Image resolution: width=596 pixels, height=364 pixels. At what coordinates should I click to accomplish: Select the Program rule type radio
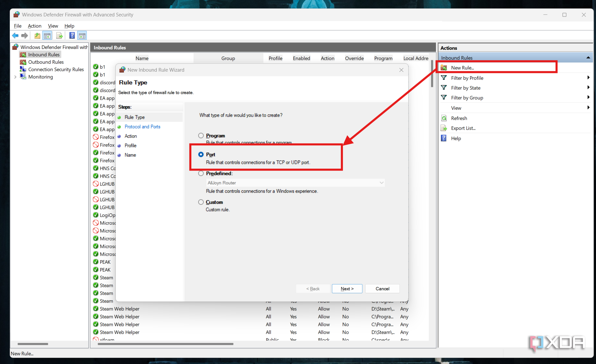[x=201, y=136]
